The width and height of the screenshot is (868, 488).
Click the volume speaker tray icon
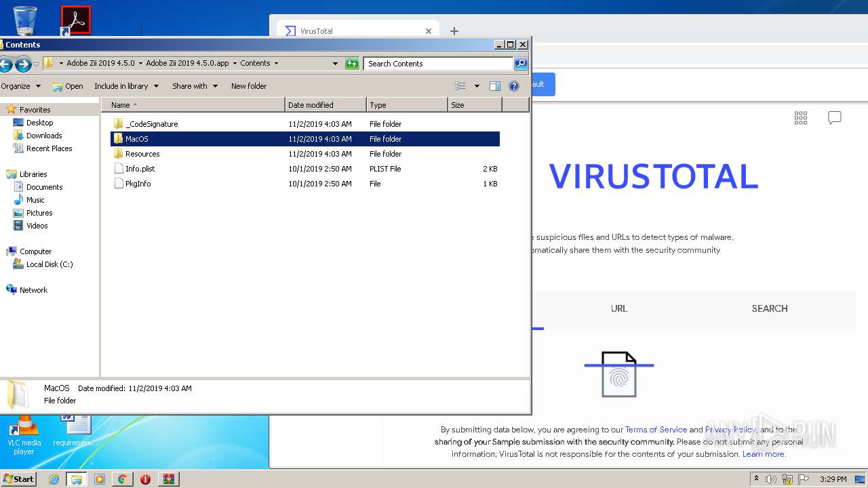771,479
